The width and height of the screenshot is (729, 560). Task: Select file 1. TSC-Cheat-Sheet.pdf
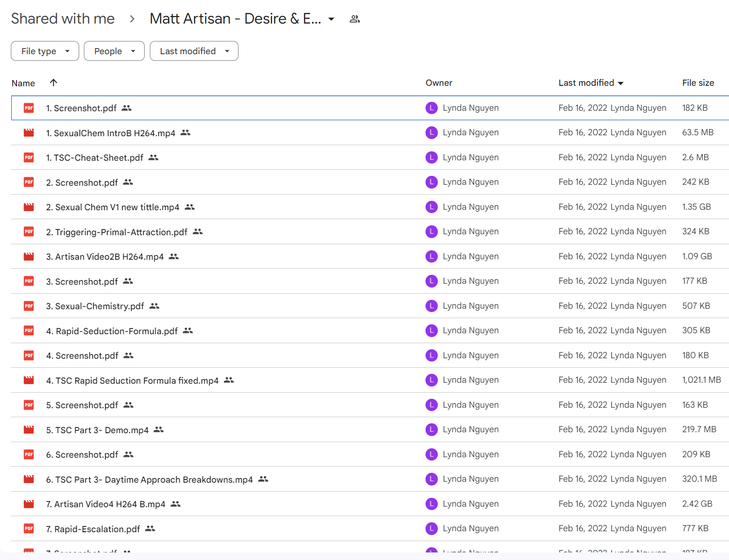tap(370, 157)
